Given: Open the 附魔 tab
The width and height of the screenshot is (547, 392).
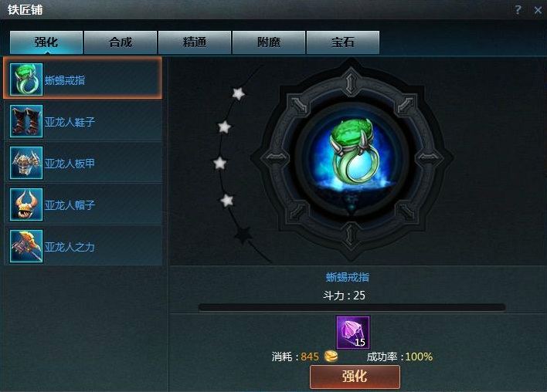Looking at the screenshot, I should coord(269,42).
